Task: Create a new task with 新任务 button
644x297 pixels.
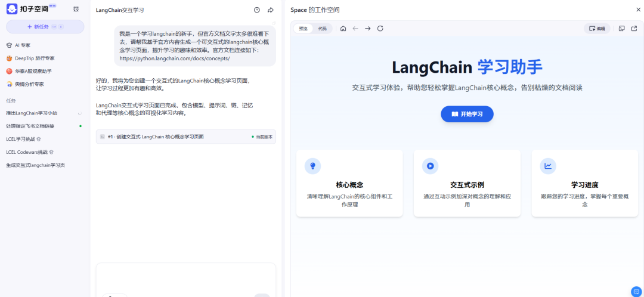Action: point(45,27)
